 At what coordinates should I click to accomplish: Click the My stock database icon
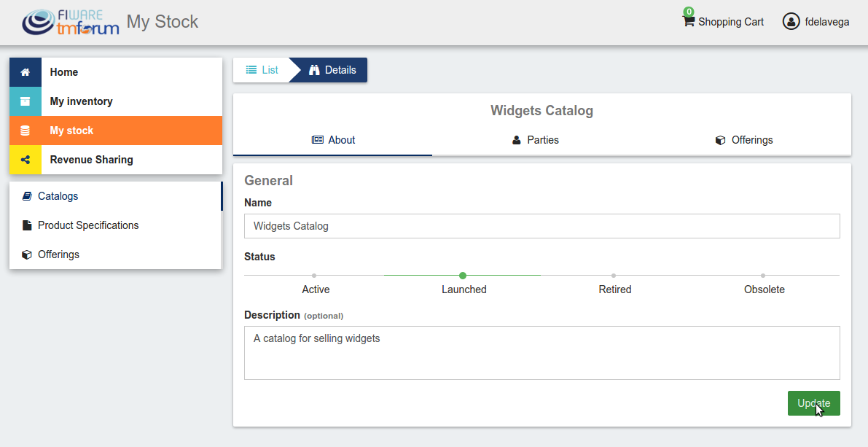(25, 131)
